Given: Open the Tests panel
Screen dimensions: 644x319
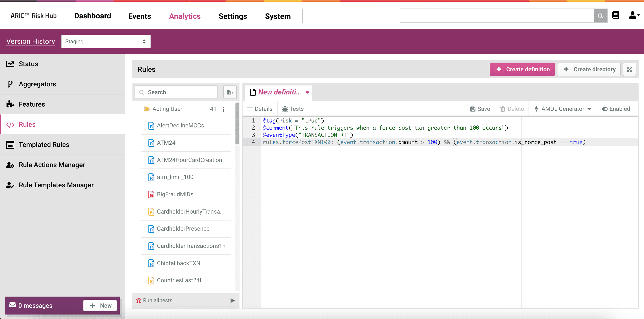Looking at the screenshot, I should (x=293, y=109).
